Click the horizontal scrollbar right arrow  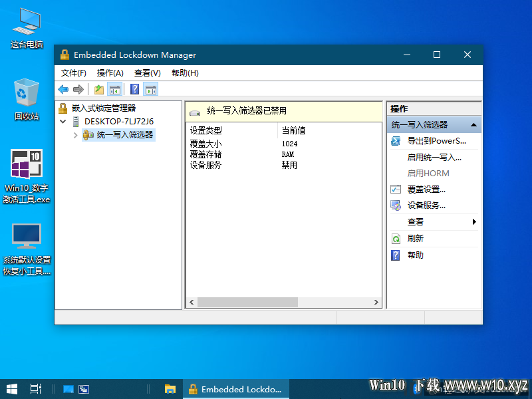pos(376,302)
